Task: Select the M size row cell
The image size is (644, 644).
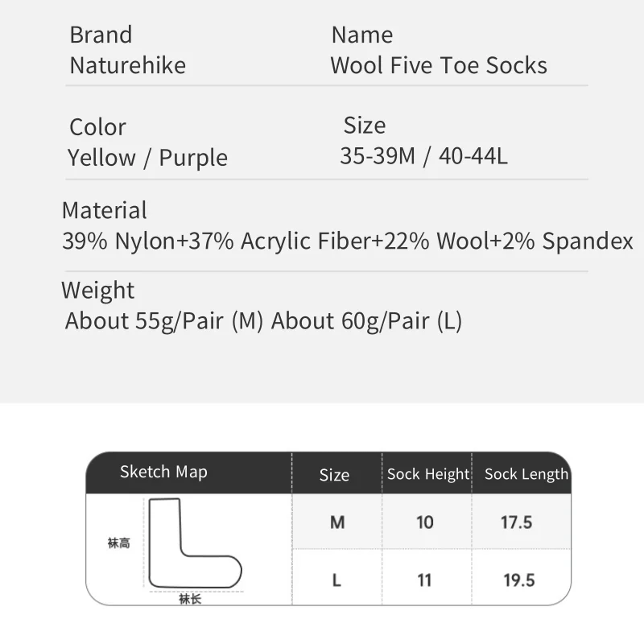Action: pos(337,522)
